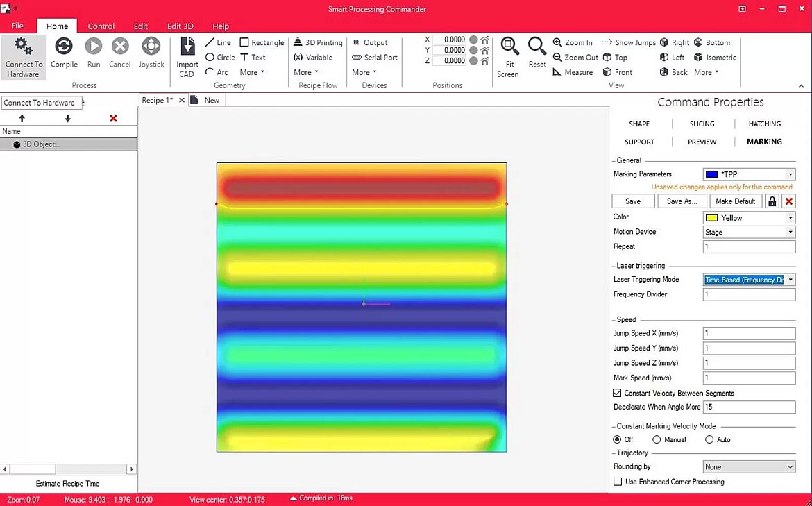The image size is (812, 506).
Task: Open the Edit 3D ribbon tab
Action: pyautogui.click(x=180, y=26)
